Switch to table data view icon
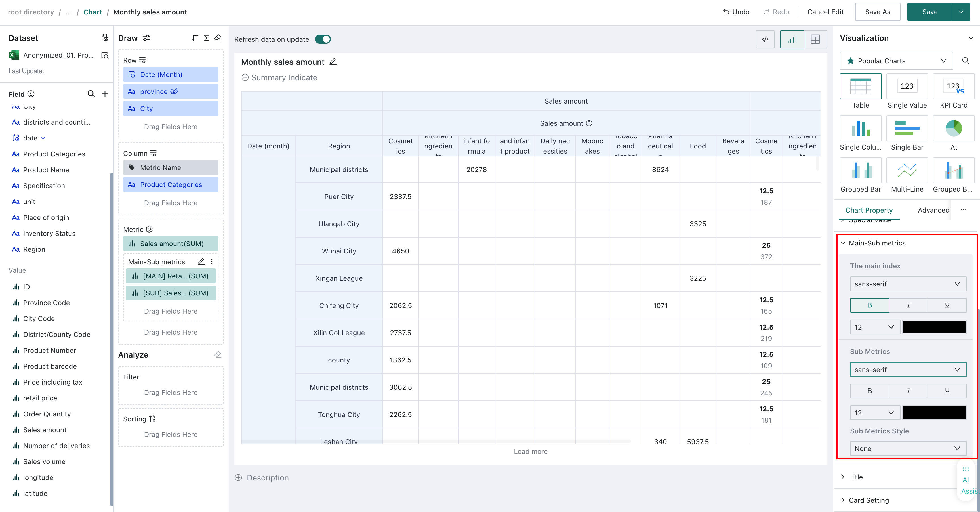Image resolution: width=980 pixels, height=512 pixels. tap(815, 39)
